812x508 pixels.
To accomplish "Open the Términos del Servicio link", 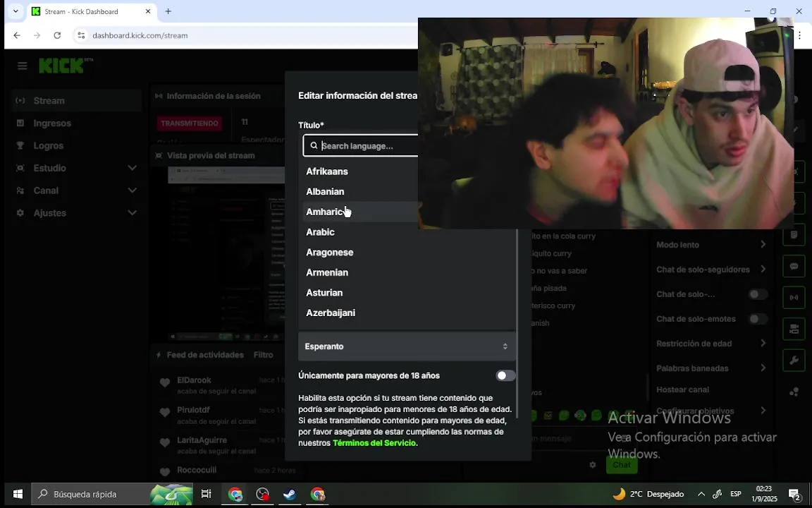I will pos(374,443).
